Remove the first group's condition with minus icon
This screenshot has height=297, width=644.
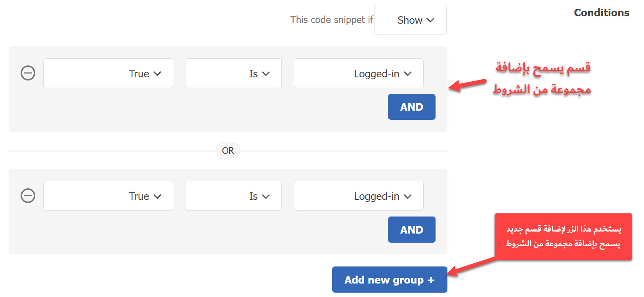click(28, 73)
